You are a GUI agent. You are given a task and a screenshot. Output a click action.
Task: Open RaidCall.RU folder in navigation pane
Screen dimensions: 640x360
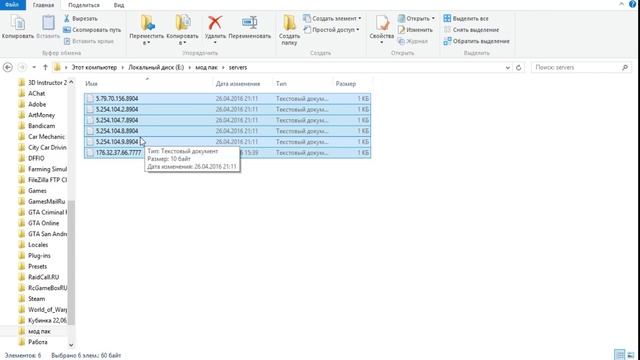coord(43,277)
